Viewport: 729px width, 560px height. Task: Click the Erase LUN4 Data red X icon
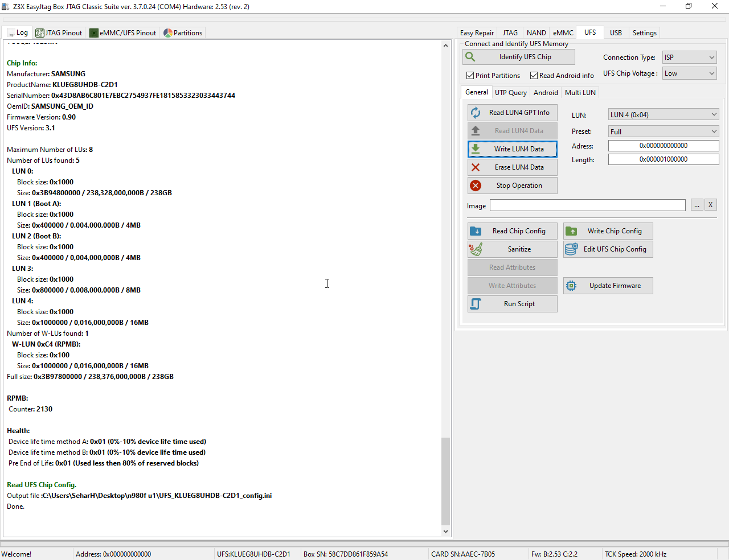click(476, 167)
